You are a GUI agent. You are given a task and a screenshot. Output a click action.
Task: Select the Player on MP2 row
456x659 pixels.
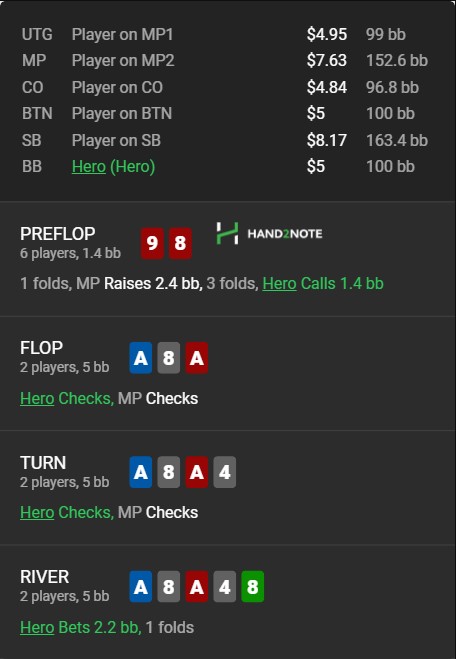225,61
